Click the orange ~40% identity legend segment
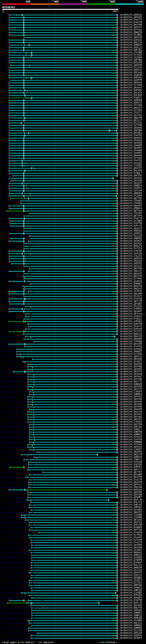 (x=45, y=4)
